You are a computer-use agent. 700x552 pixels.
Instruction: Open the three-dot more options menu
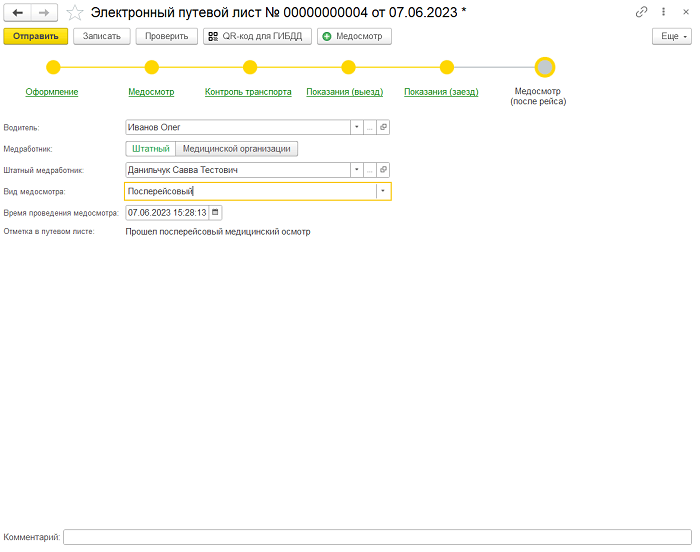pos(663,12)
